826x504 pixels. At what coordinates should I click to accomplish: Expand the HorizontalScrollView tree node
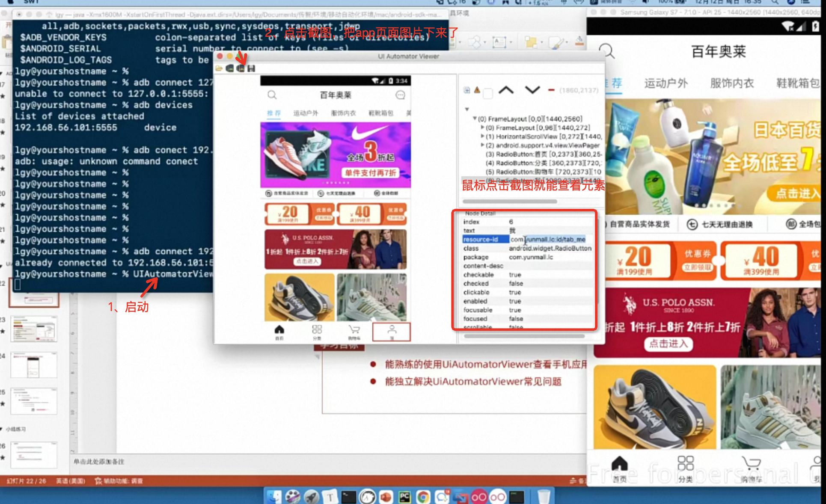(x=482, y=136)
